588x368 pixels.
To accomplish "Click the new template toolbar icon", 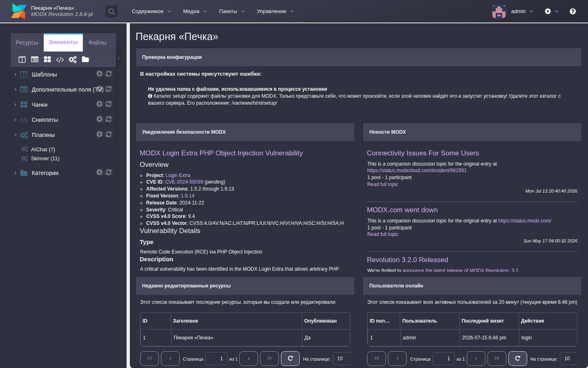I will tap(22, 59).
